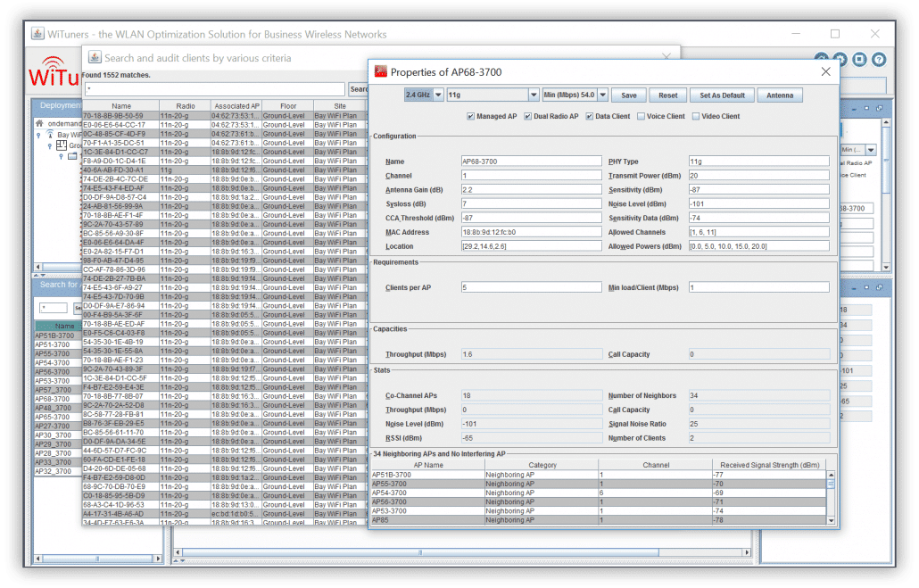
Task: Click the Min load/Client (Mbps) field
Action: (x=758, y=287)
